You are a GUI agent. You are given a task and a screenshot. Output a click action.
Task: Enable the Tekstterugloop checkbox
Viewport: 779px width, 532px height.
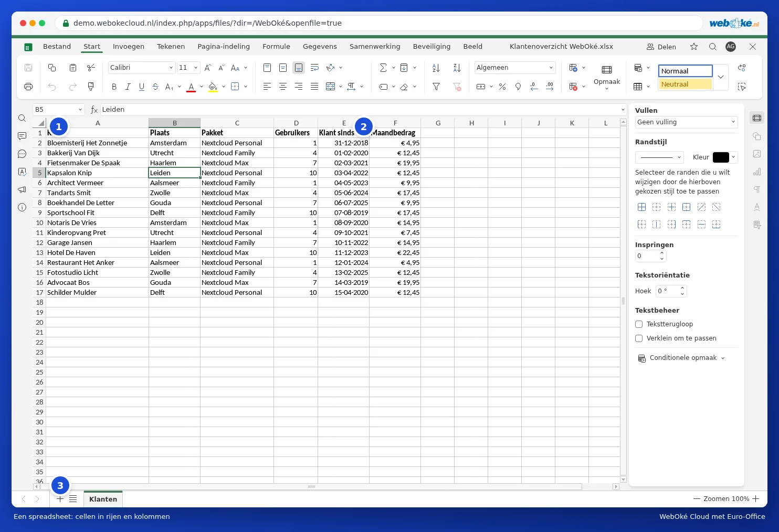point(639,324)
